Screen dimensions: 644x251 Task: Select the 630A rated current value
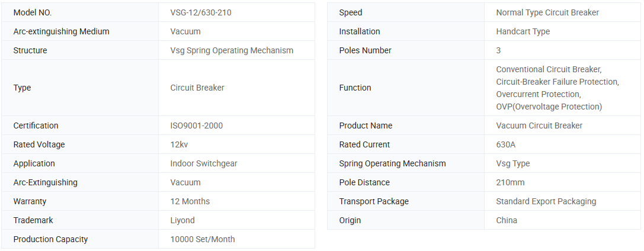click(x=505, y=144)
